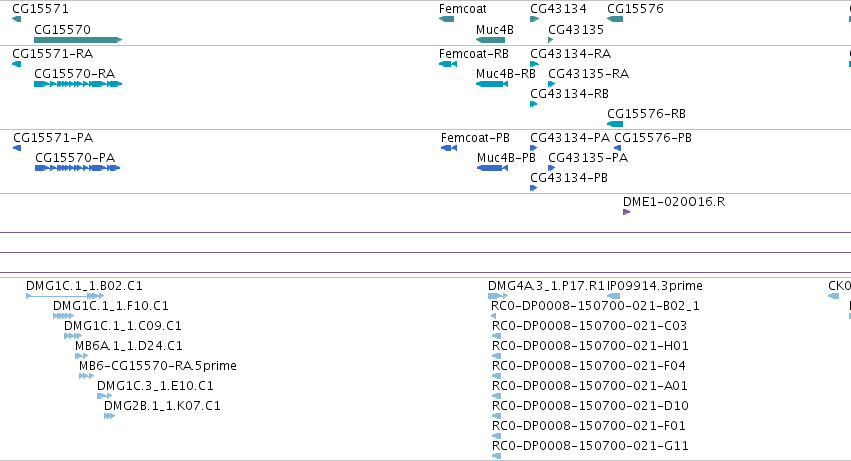851x461 pixels.
Task: Select the CG15570 gene glyph
Action: (78, 40)
